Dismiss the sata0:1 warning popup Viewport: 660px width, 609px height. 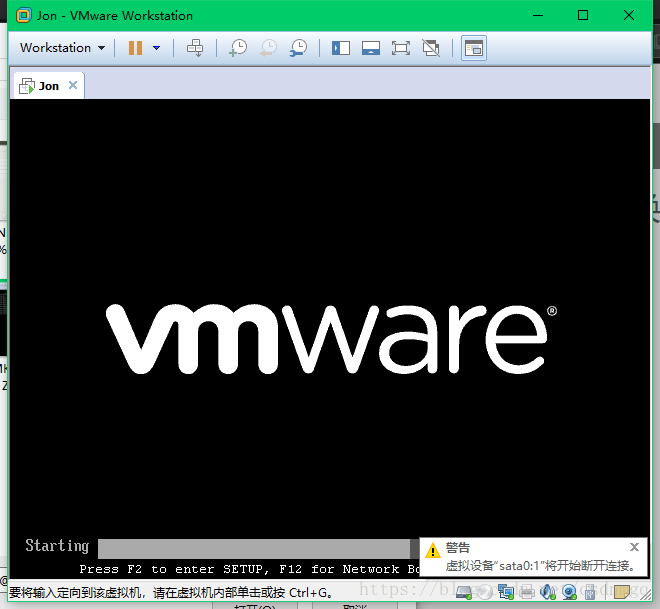click(x=634, y=547)
